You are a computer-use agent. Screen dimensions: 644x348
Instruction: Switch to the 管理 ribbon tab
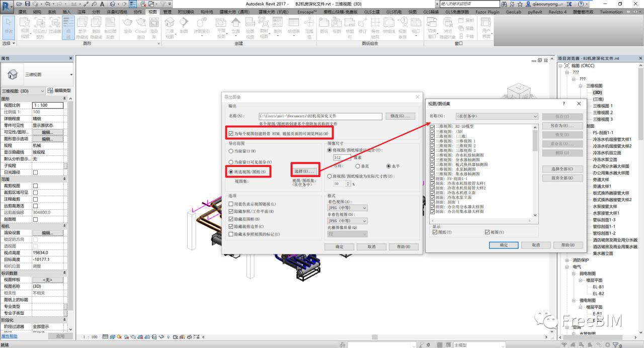coord(168,12)
